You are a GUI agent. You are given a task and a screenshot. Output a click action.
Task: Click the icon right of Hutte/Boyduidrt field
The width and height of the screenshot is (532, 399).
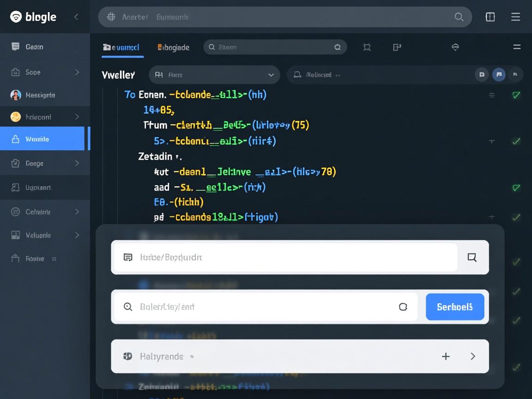[x=472, y=257]
